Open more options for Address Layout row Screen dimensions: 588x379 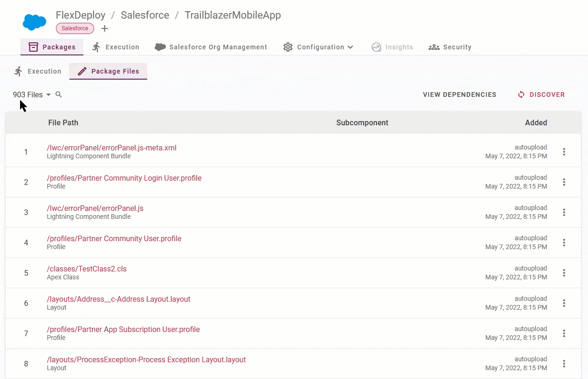click(564, 303)
